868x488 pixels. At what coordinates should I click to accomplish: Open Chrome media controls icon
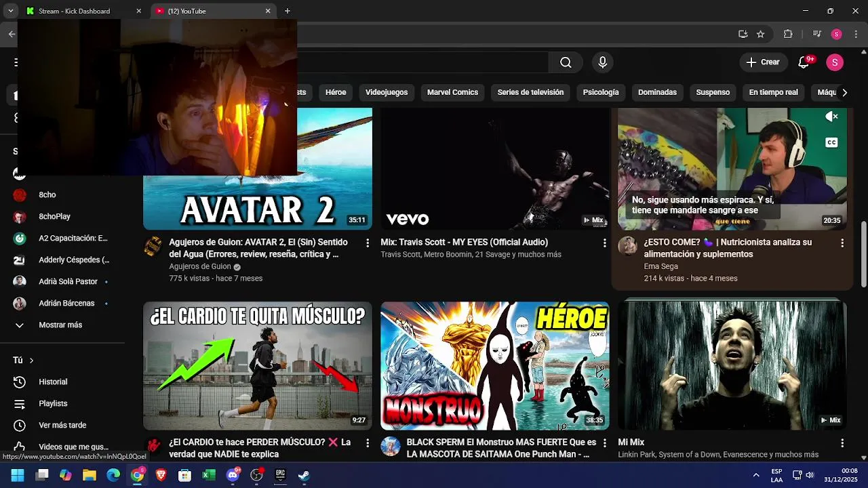(817, 34)
